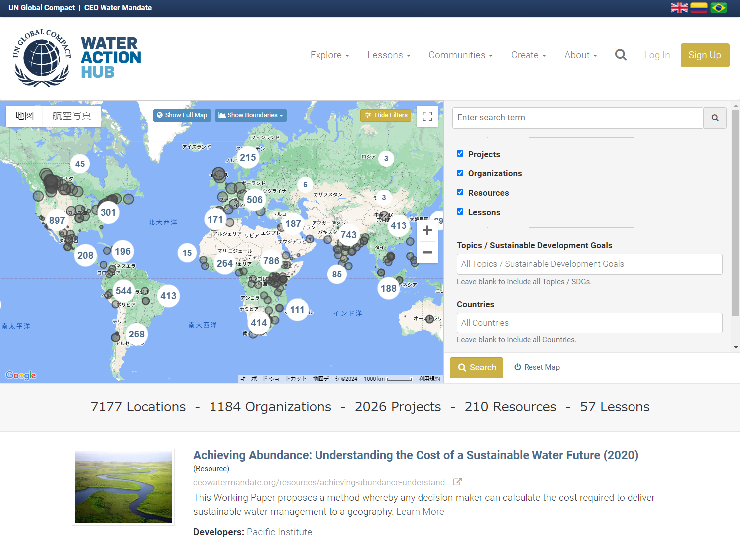
Task: Select the Brazil flag language icon
Action: pyautogui.click(x=718, y=8)
